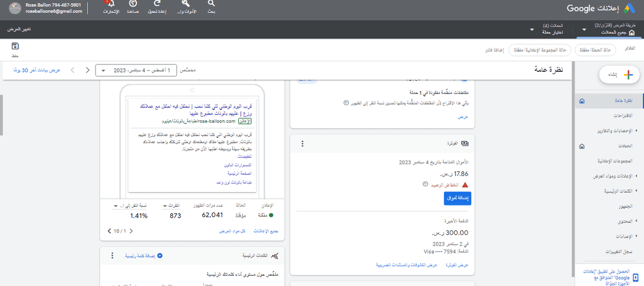Expand the click-through rate metric dropdown
Screen dimensions: 644x286
116,206
